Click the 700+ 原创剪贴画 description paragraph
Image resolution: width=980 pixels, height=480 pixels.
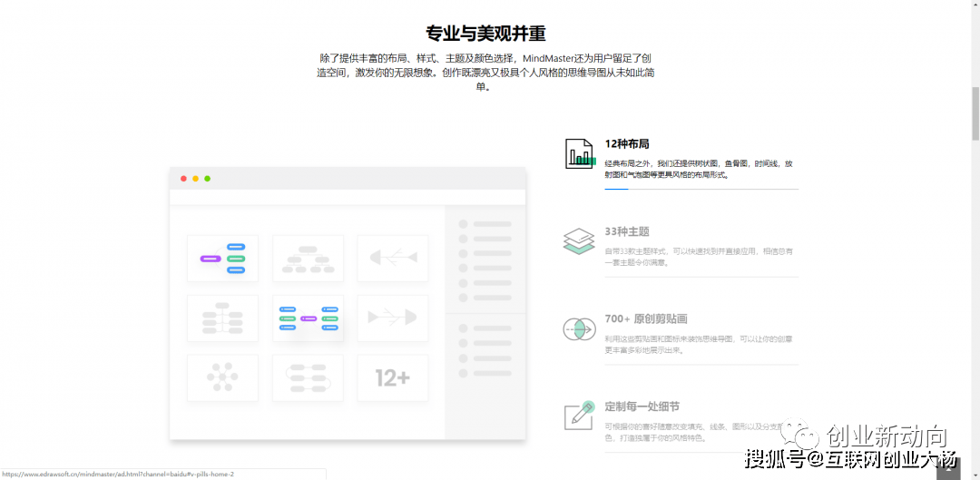tap(700, 345)
